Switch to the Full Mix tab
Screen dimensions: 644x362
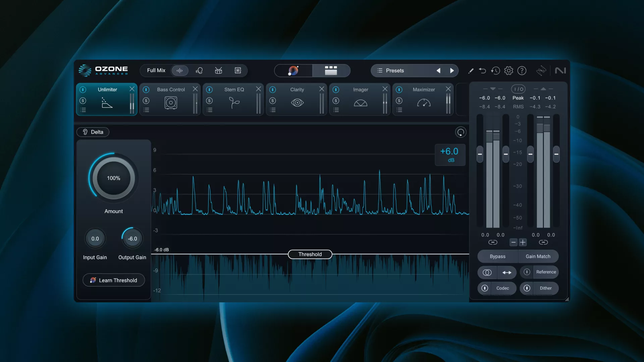click(x=156, y=70)
